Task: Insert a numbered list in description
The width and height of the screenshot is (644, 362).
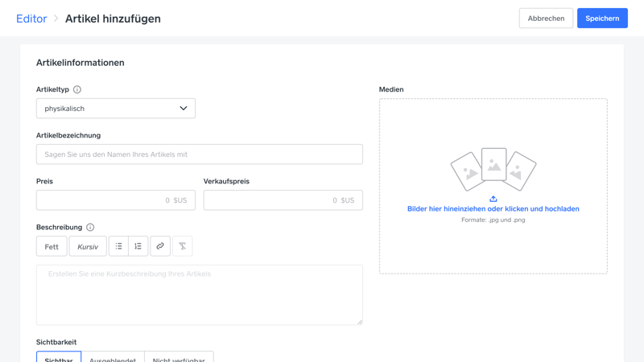Action: 138,246
